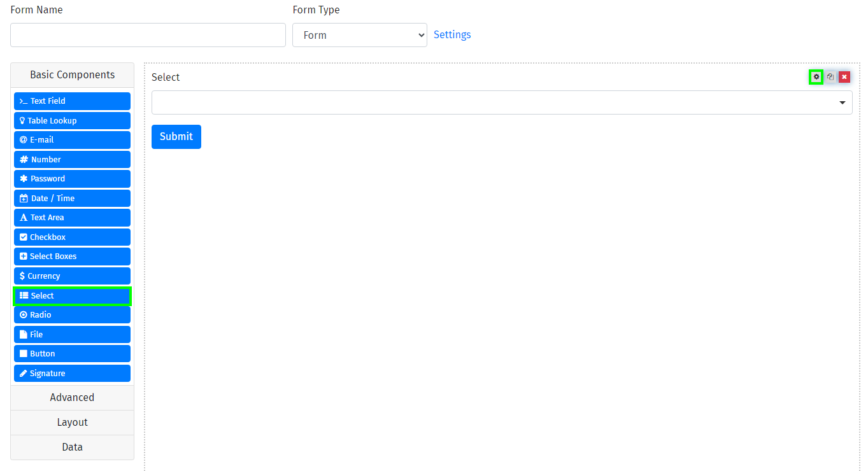
Task: Remove the Select component with red X
Action: click(x=844, y=77)
